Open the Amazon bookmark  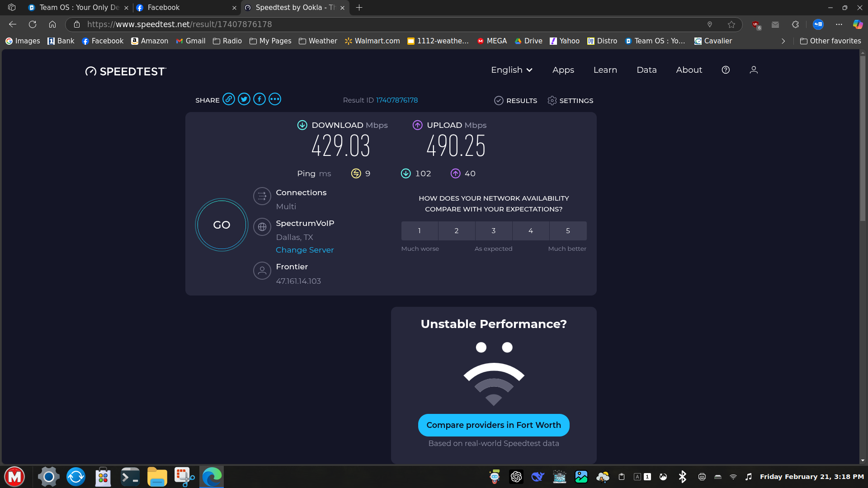(150, 41)
